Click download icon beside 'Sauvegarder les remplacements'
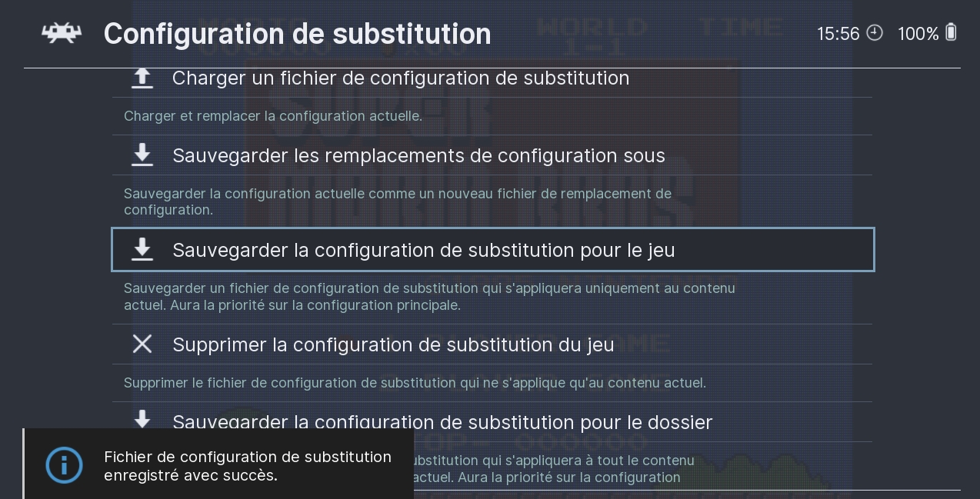Viewport: 980px width, 499px height. pos(142,155)
